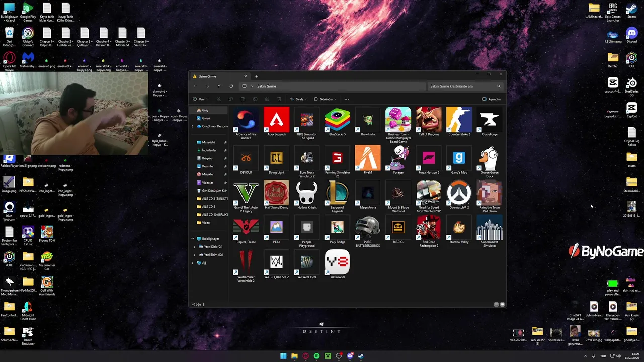Open Masaüstü in quick access
The width and height of the screenshot is (644, 362).
coord(208,142)
